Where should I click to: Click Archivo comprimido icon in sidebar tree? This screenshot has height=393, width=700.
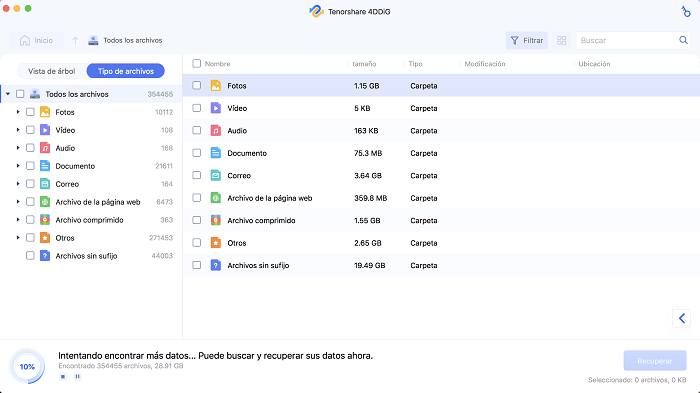point(45,220)
